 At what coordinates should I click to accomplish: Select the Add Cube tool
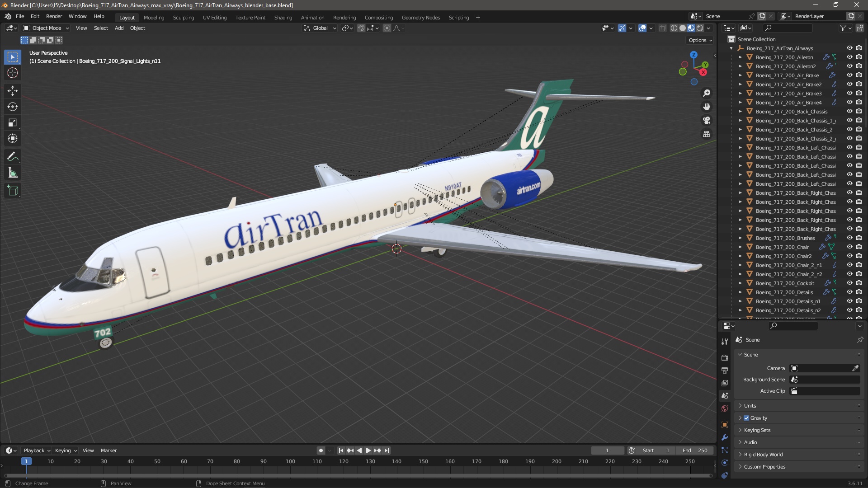[x=13, y=191]
